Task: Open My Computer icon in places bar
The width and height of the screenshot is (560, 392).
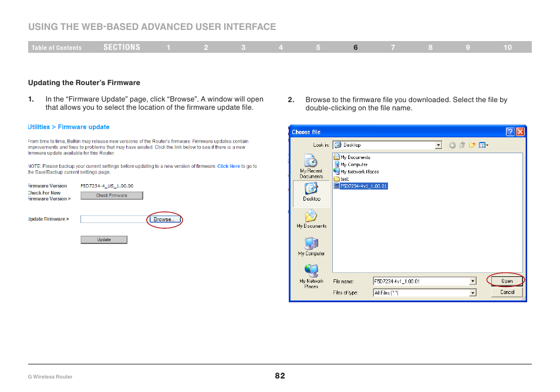Action: 311,246
